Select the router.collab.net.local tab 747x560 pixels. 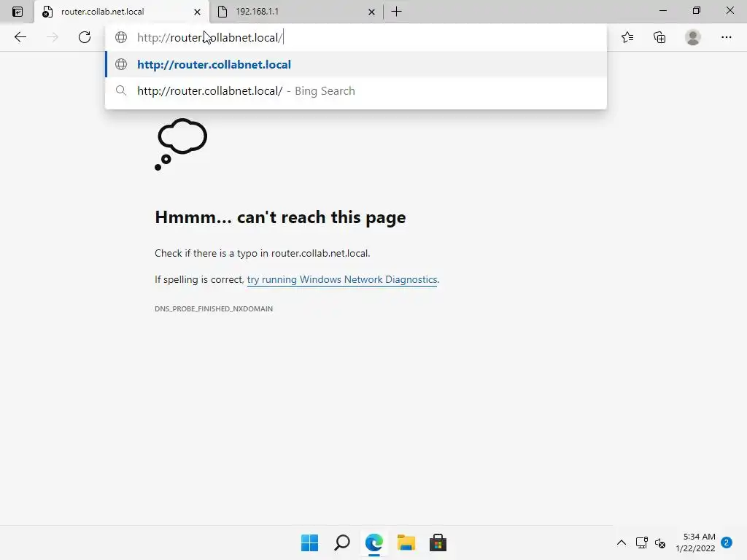[x=122, y=12]
